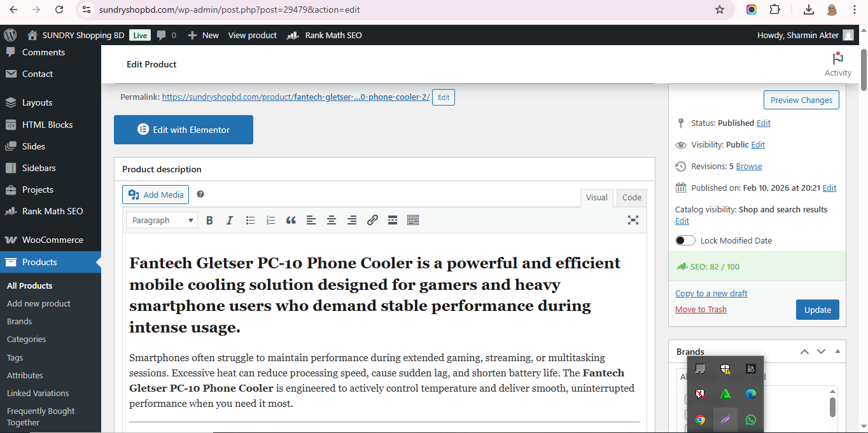This screenshot has height=433, width=868.
Task: Open the comments bubble in admin bar
Action: pos(167,35)
